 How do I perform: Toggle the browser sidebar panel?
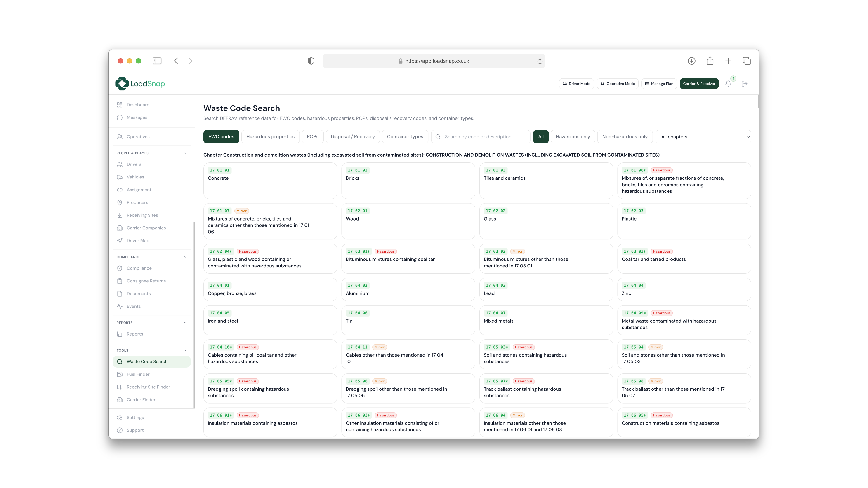(x=157, y=61)
